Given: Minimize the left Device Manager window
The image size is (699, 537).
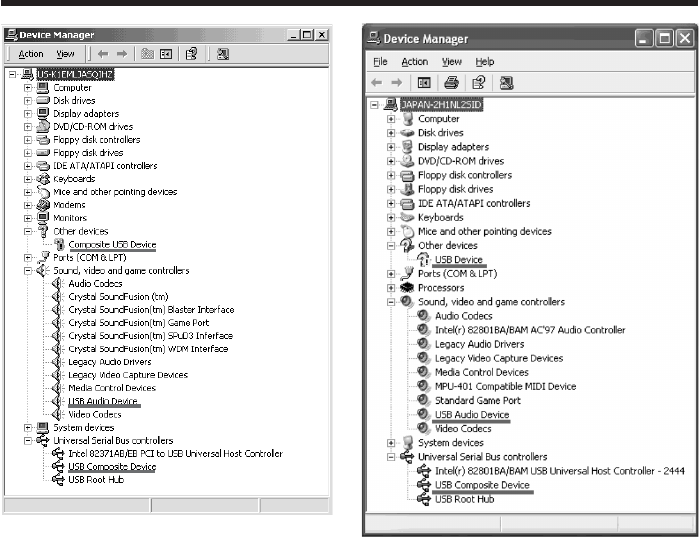Looking at the screenshot, I should (x=293, y=35).
